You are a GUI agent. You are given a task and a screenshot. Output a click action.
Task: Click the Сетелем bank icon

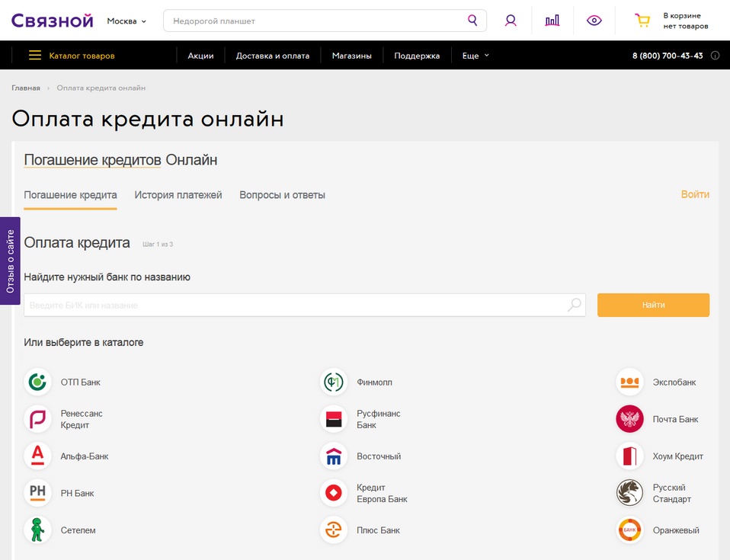click(x=37, y=530)
